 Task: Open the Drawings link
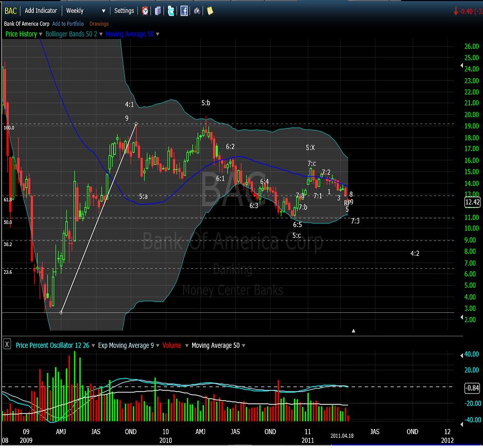click(x=99, y=24)
